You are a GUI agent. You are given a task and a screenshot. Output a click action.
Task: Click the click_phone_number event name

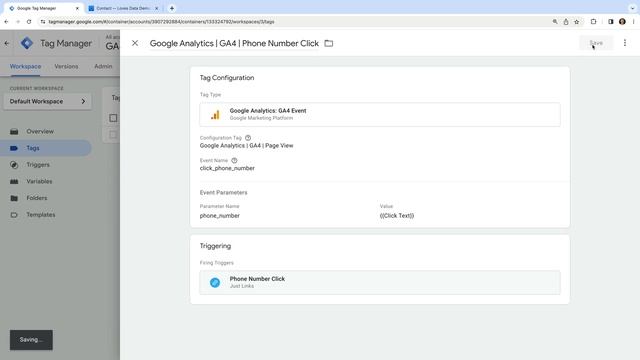(227, 168)
